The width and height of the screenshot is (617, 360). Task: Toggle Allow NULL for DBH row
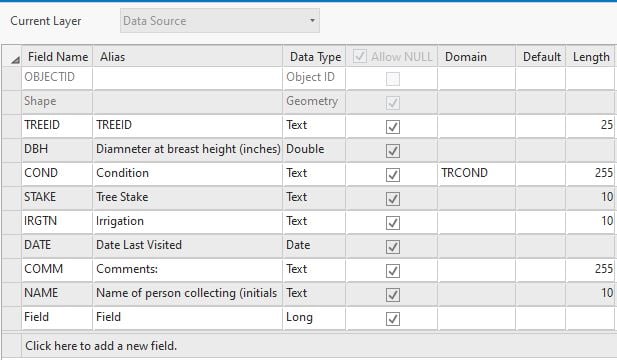[x=393, y=151]
